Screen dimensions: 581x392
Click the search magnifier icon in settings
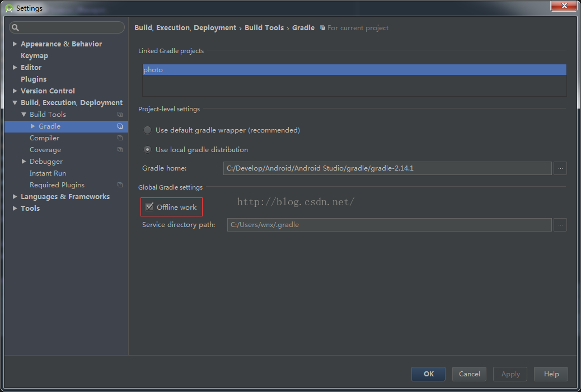tap(15, 27)
